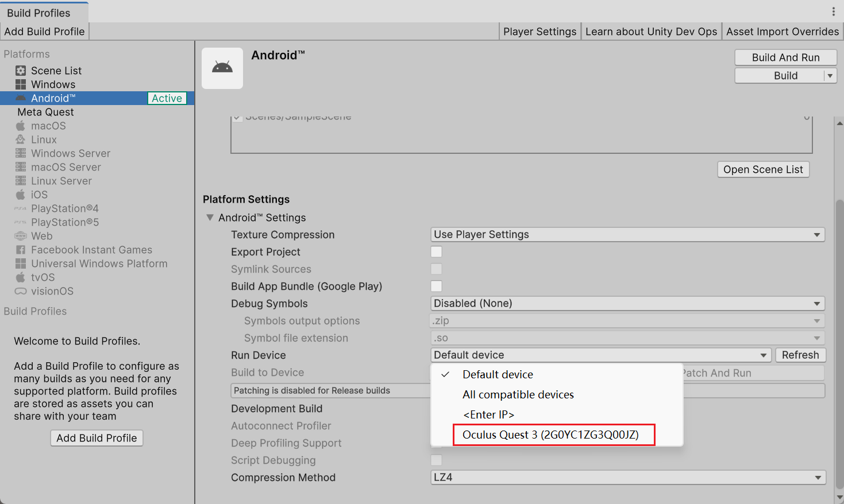Click the Scene List gear icon
This screenshot has height=504, width=844.
[21, 71]
